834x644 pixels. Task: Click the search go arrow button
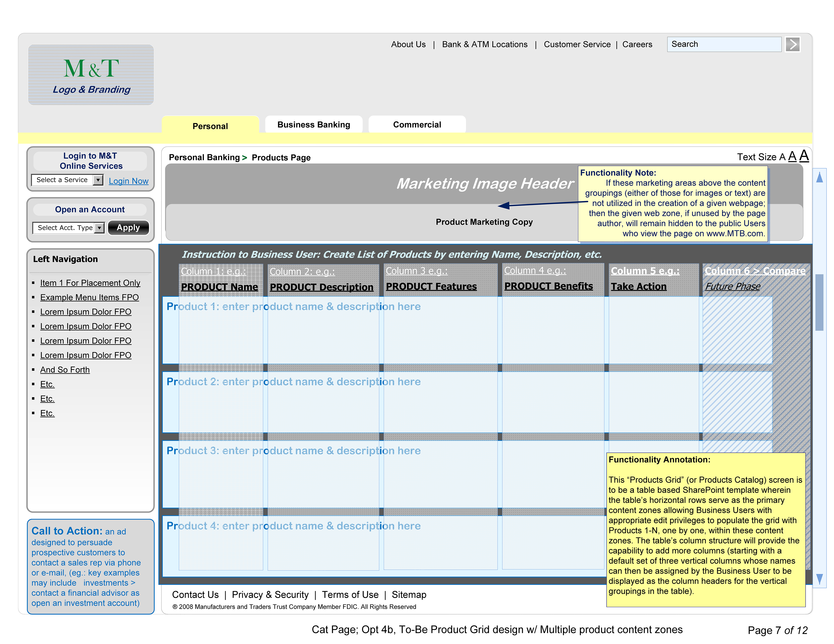792,44
